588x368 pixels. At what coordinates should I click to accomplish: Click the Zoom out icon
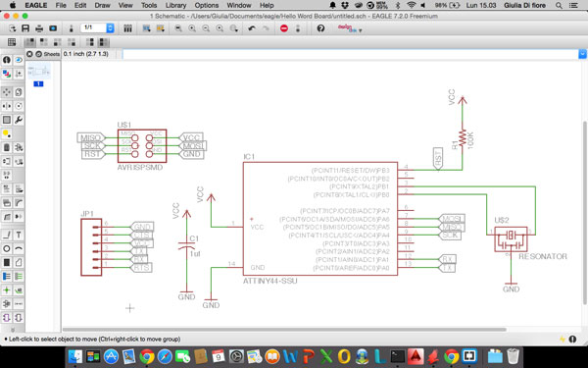(206, 28)
